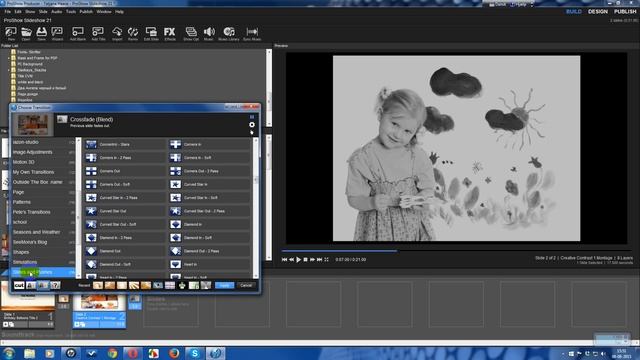The width and height of the screenshot is (640, 360).
Task: Play the preview with the play button
Action: [298, 260]
